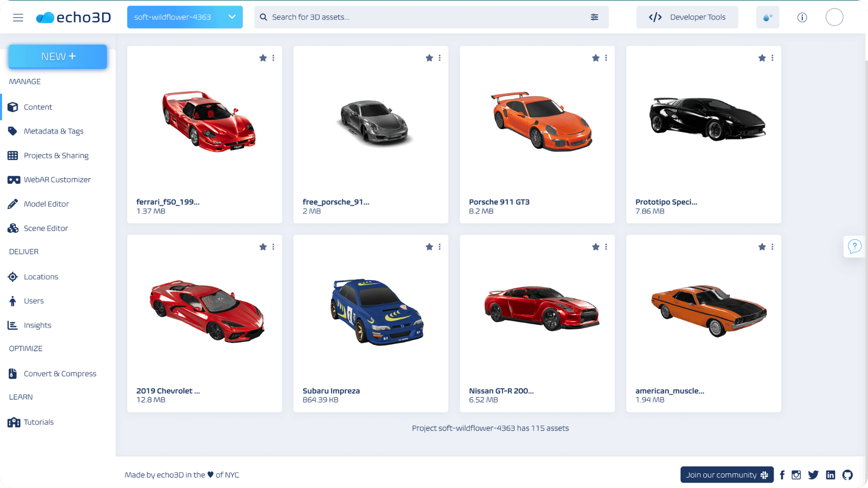
Task: Open the hamburger menu icon
Action: (x=18, y=17)
